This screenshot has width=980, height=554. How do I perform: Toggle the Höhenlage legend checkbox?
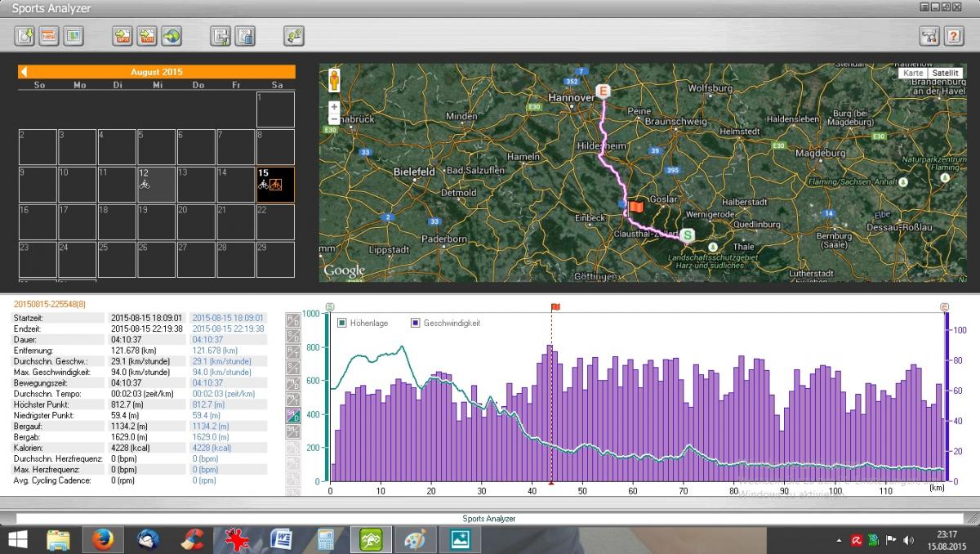[x=342, y=324]
